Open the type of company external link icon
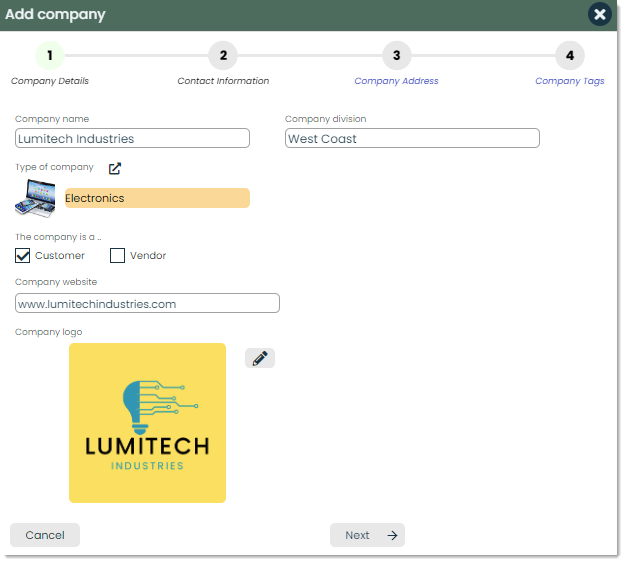 click(x=115, y=168)
